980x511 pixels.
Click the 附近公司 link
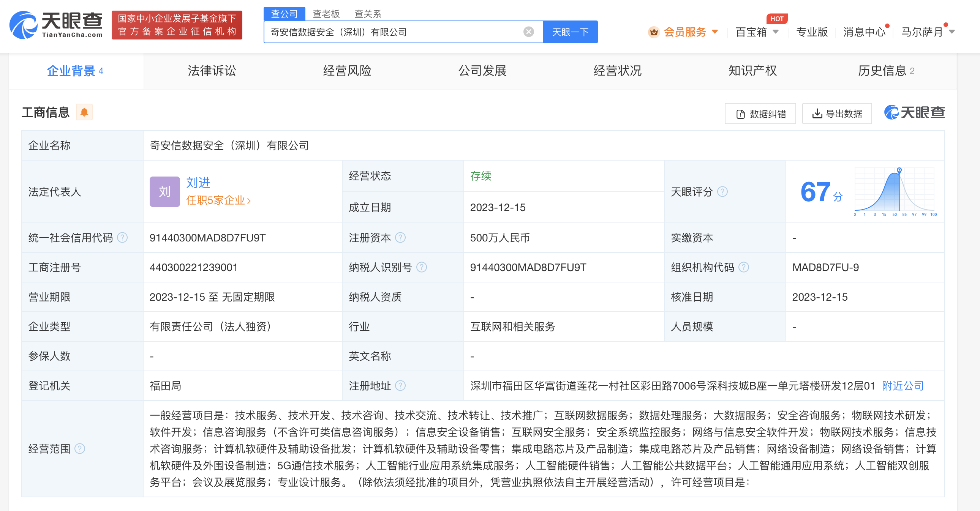[x=903, y=386]
